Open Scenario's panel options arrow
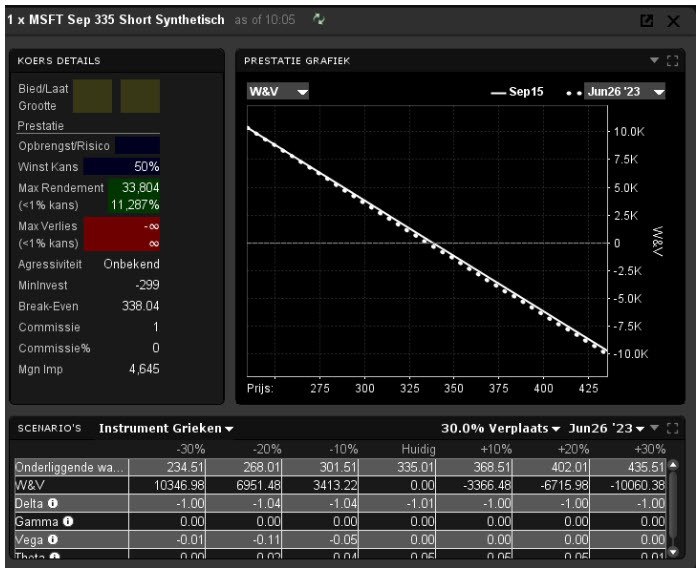This screenshot has width=699, height=571. (654, 428)
